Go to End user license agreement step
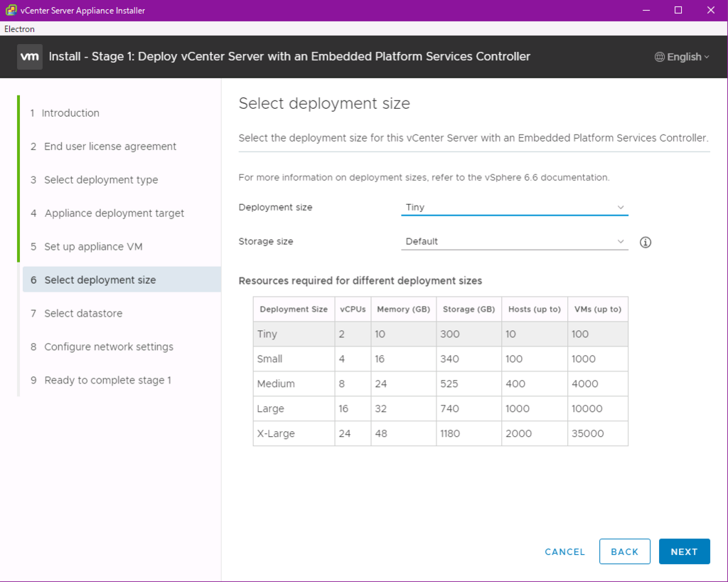 (x=104, y=147)
